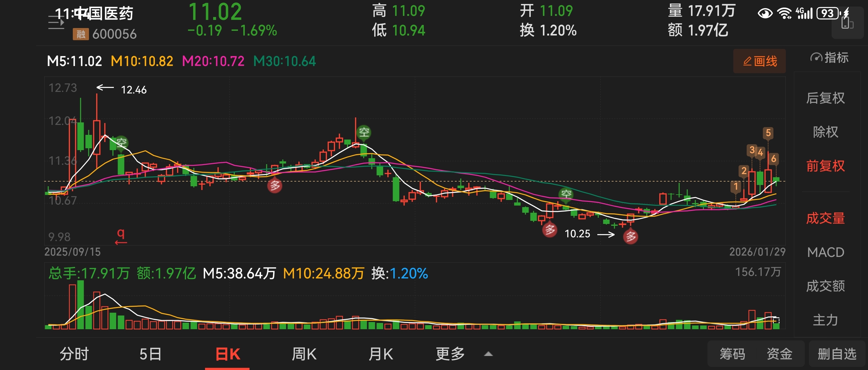868x370 pixels.
Task: Open the 指标 indicator gauge icon
Action: pos(816,58)
